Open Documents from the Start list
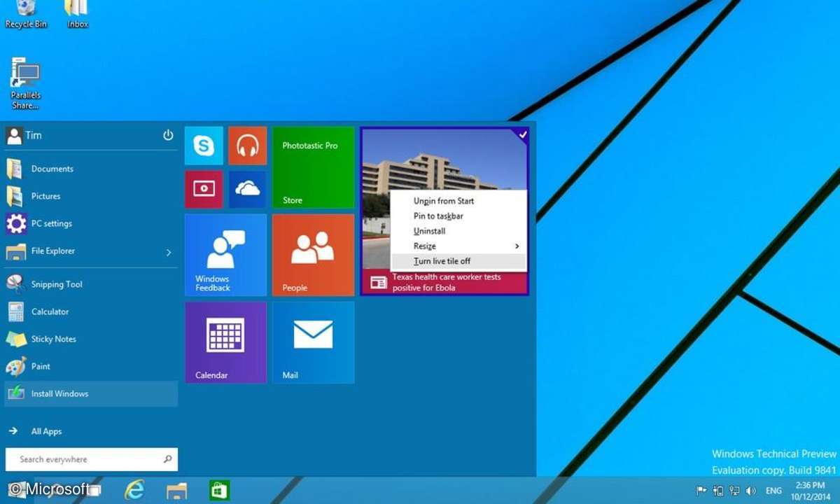Image resolution: width=840 pixels, height=504 pixels. pyautogui.click(x=91, y=169)
